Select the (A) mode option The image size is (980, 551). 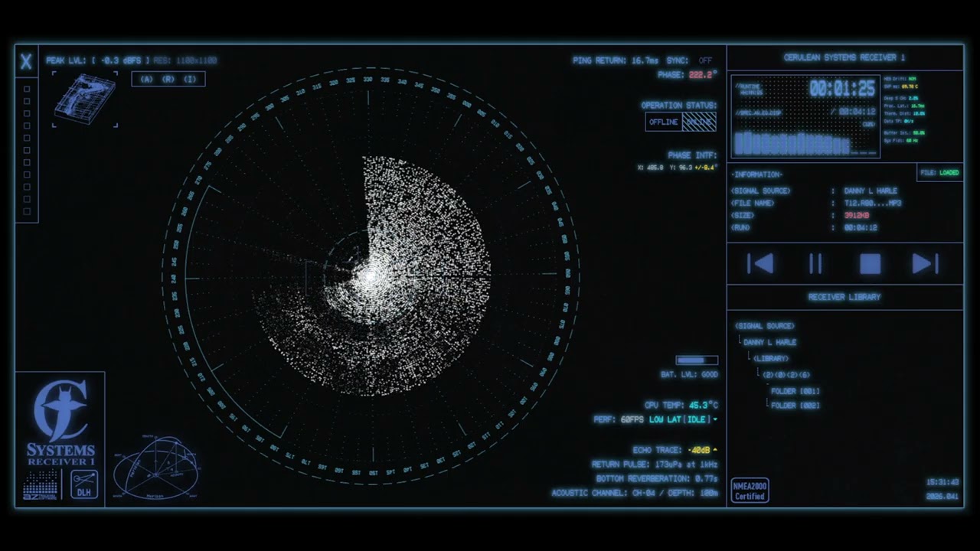(146, 79)
